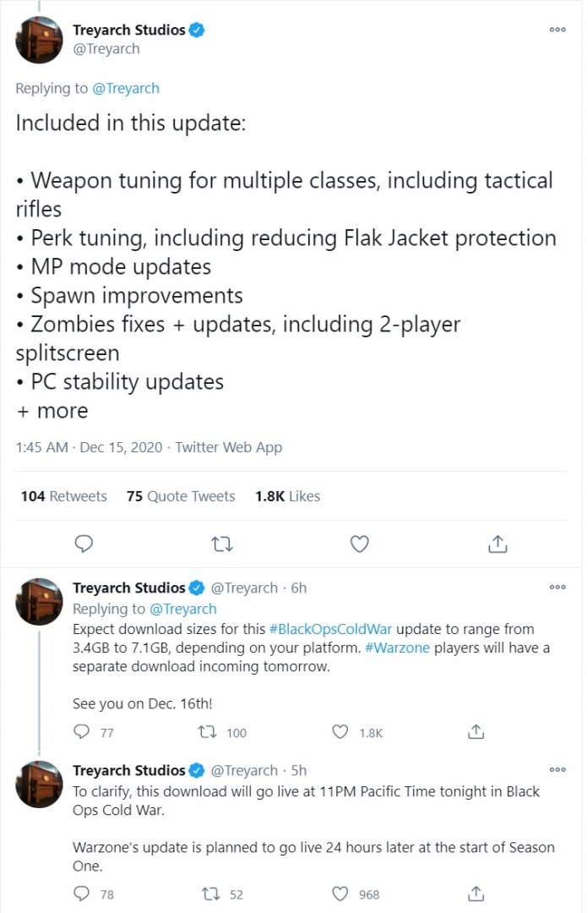Image resolution: width=588 pixels, height=913 pixels.
Task: View the 75 Quote Tweets
Action: (x=181, y=496)
